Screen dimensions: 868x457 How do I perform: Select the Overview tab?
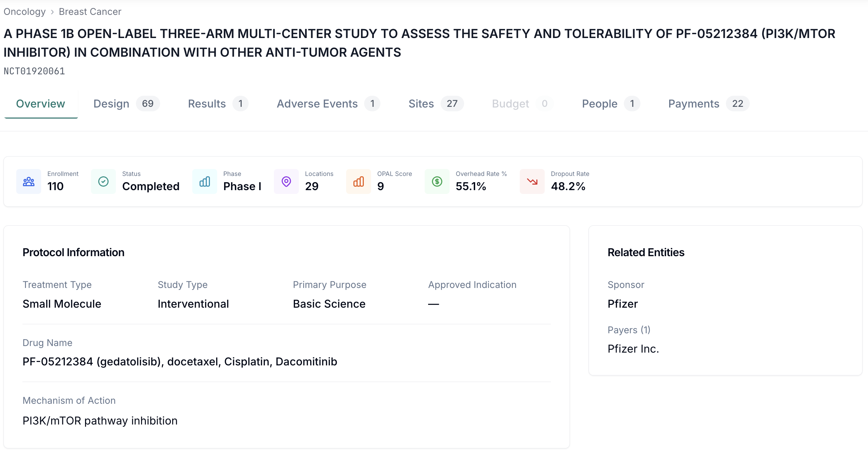(x=40, y=103)
